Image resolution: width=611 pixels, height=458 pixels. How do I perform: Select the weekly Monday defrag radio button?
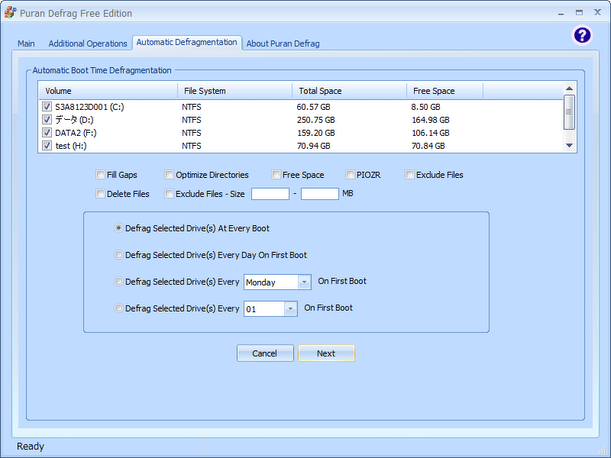click(x=118, y=281)
